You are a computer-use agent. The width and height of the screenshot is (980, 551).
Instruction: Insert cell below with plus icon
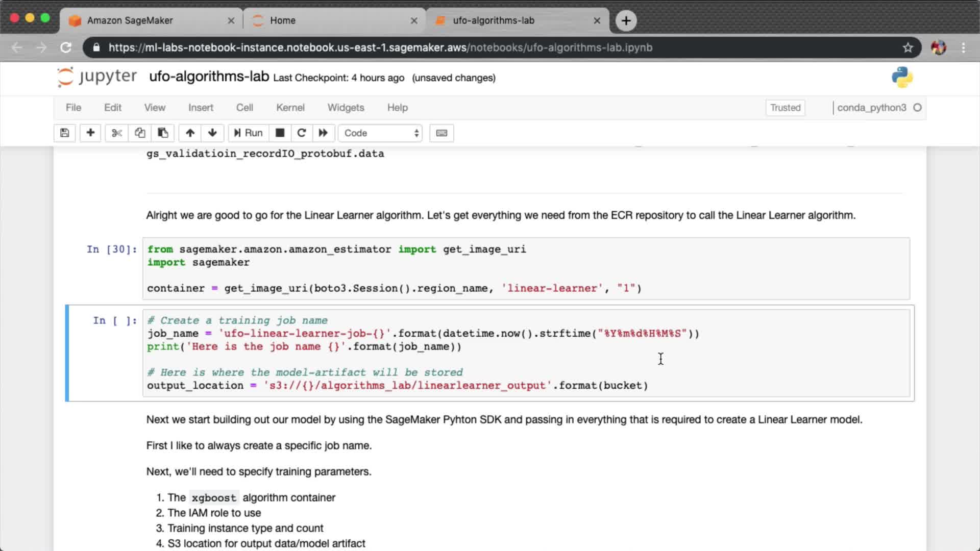tap(90, 133)
